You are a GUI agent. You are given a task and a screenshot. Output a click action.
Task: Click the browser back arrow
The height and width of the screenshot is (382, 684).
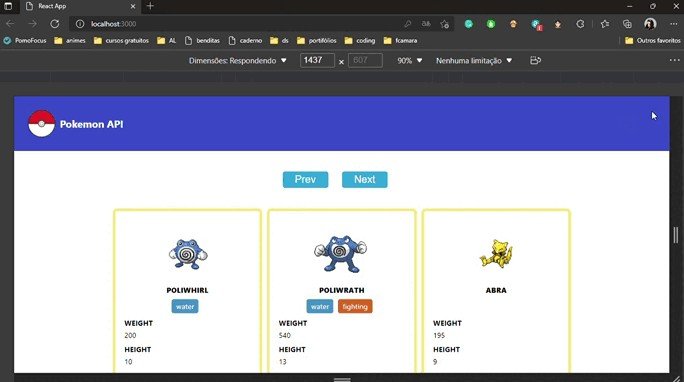tap(10, 24)
